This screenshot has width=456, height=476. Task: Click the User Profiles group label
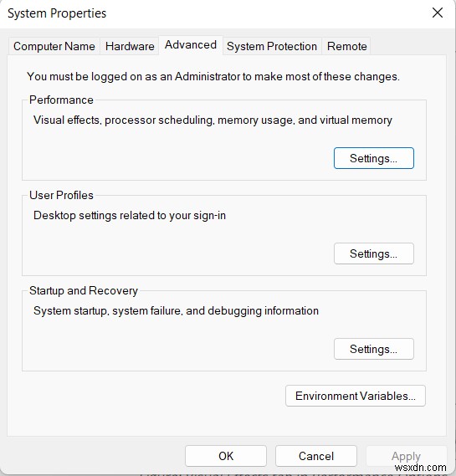(x=61, y=195)
